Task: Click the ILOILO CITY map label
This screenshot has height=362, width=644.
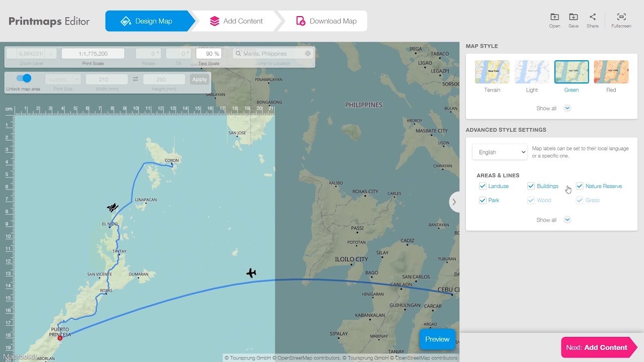Action: (x=351, y=259)
